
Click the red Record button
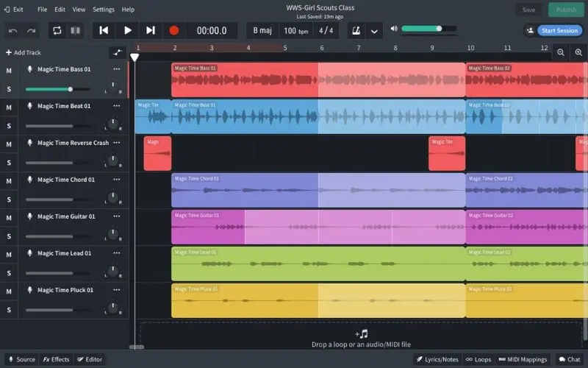(174, 30)
